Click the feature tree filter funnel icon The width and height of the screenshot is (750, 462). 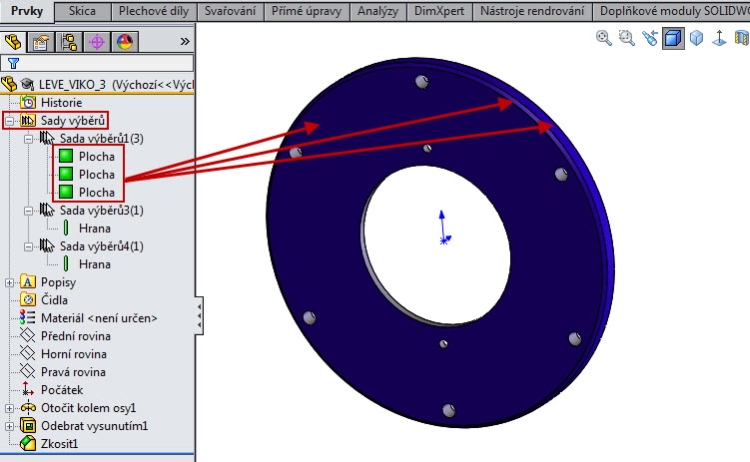tap(13, 63)
